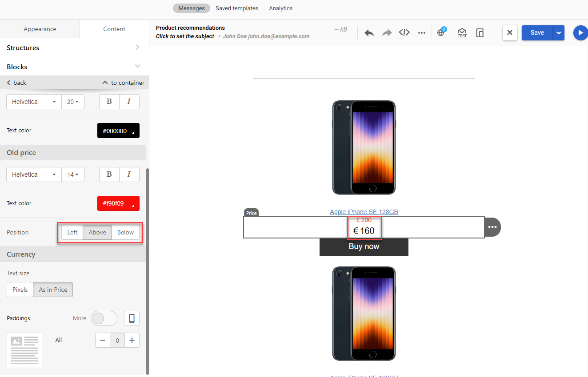
Task: Toggle mobile view paddings icon
Action: pos(132,318)
